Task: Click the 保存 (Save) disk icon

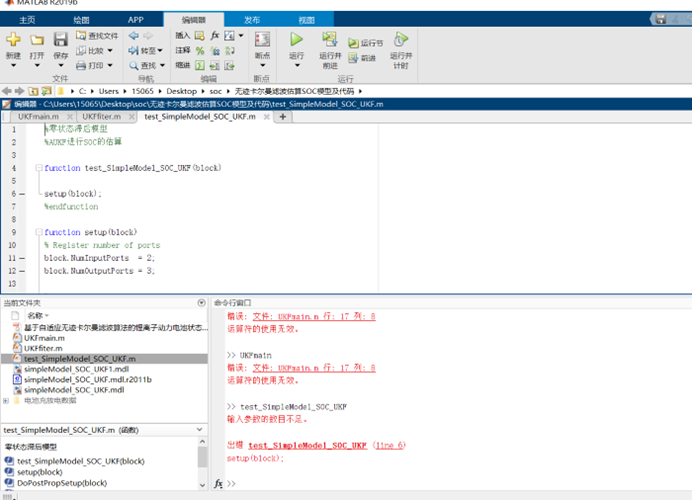Action: (x=60, y=40)
